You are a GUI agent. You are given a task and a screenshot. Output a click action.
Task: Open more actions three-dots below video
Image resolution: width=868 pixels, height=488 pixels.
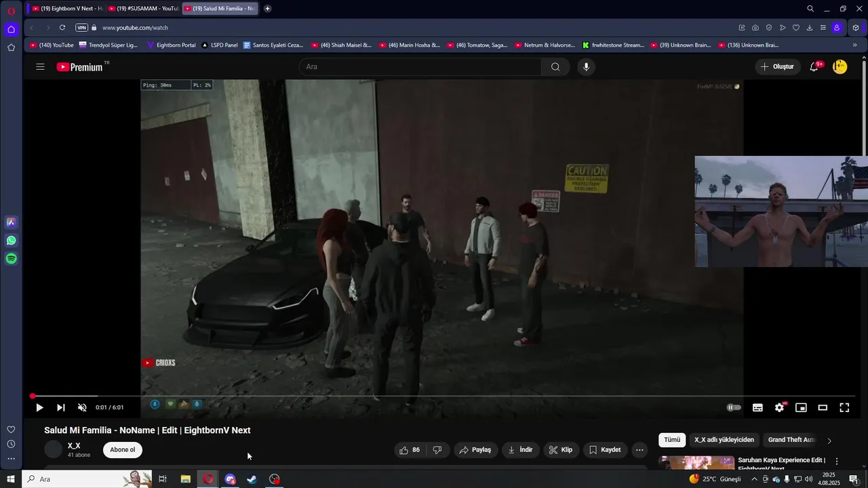coord(639,450)
